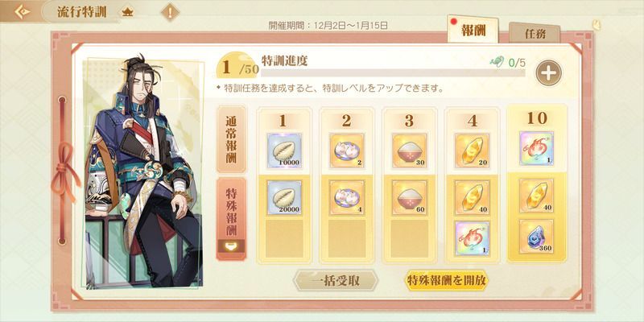
Task: Click the 一括受取 button
Action: (336, 281)
